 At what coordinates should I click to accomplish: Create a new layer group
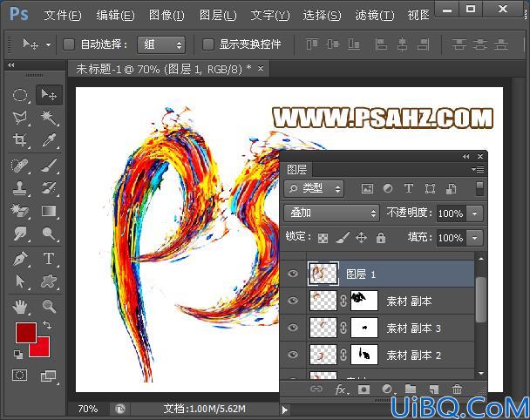(411, 389)
